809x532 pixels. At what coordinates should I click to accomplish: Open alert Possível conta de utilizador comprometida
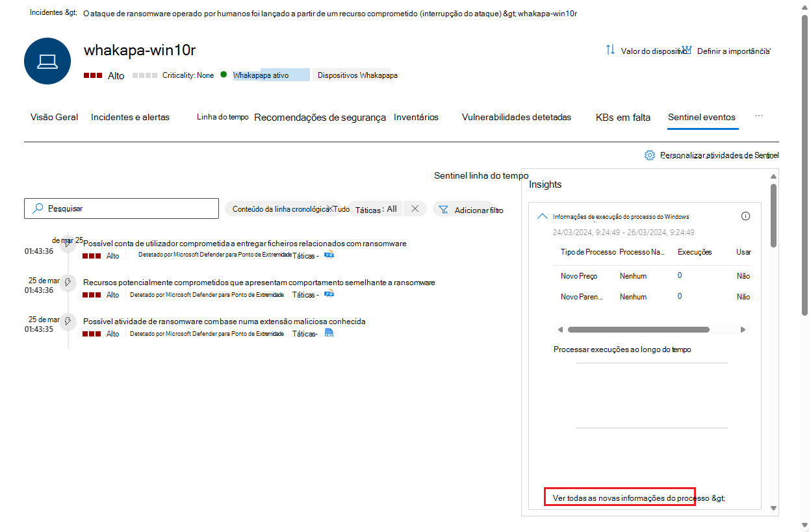(x=245, y=244)
